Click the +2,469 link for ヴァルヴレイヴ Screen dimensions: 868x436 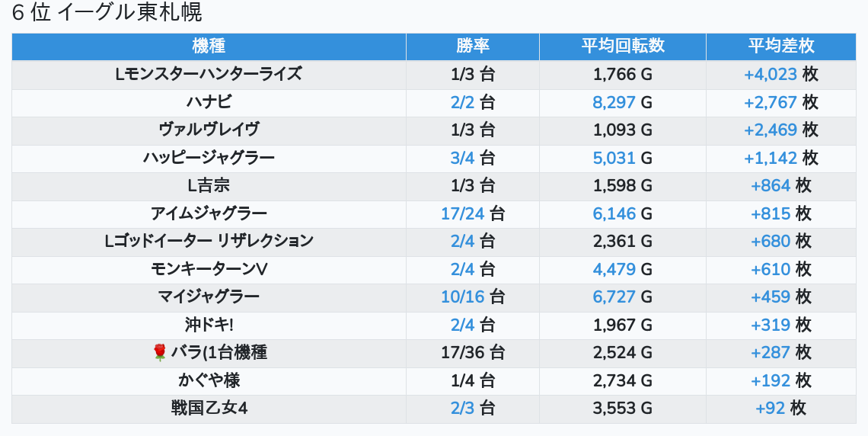coord(770,130)
